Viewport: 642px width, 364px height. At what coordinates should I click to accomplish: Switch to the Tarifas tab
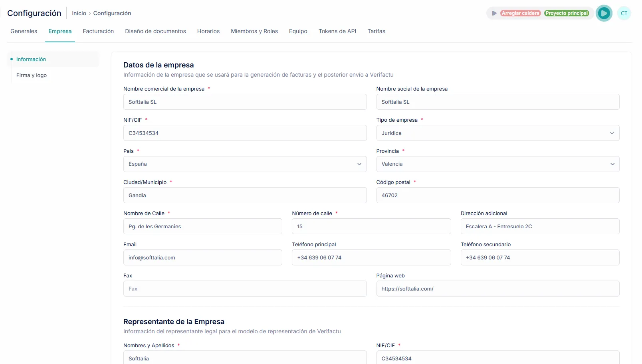(376, 31)
